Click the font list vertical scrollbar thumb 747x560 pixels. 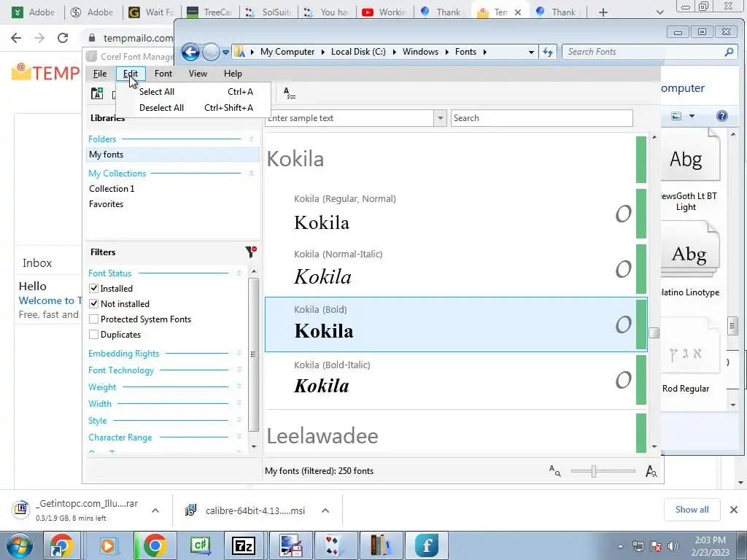pyautogui.click(x=654, y=332)
